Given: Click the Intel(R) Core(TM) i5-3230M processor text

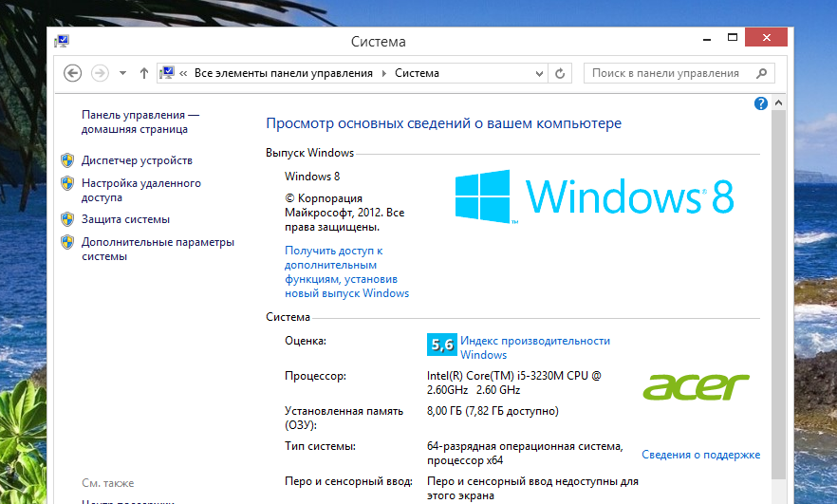Looking at the screenshot, I should click(514, 383).
